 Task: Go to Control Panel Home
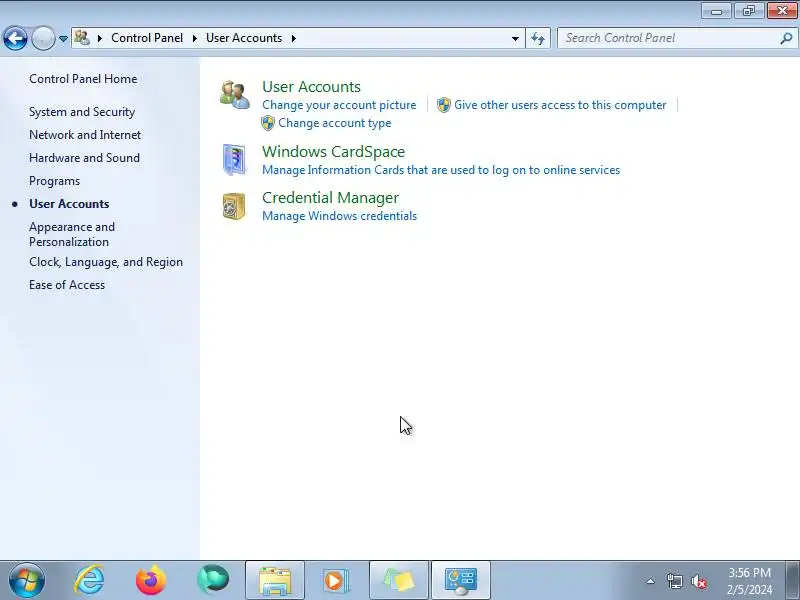coord(83,79)
